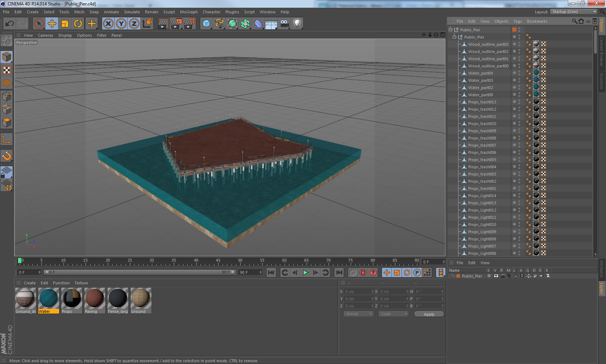Click the Y position input field
Image resolution: width=606 pixels, height=364 pixels.
click(359, 299)
